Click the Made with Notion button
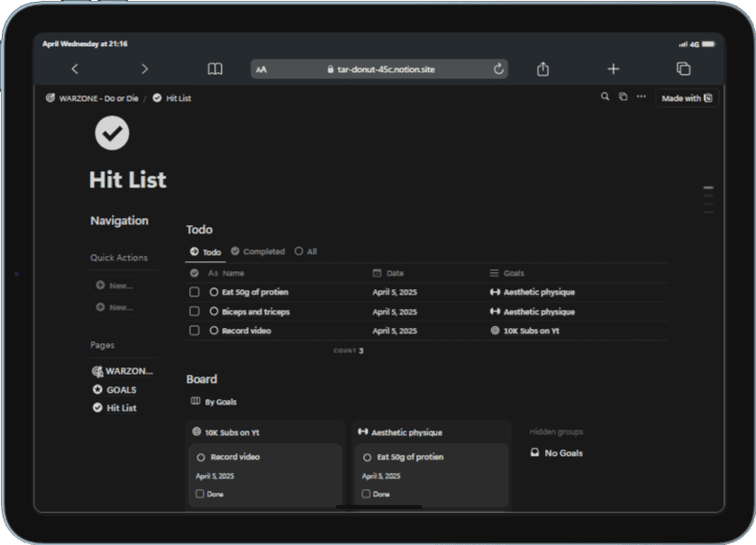This screenshot has height=545, width=756. click(x=687, y=98)
